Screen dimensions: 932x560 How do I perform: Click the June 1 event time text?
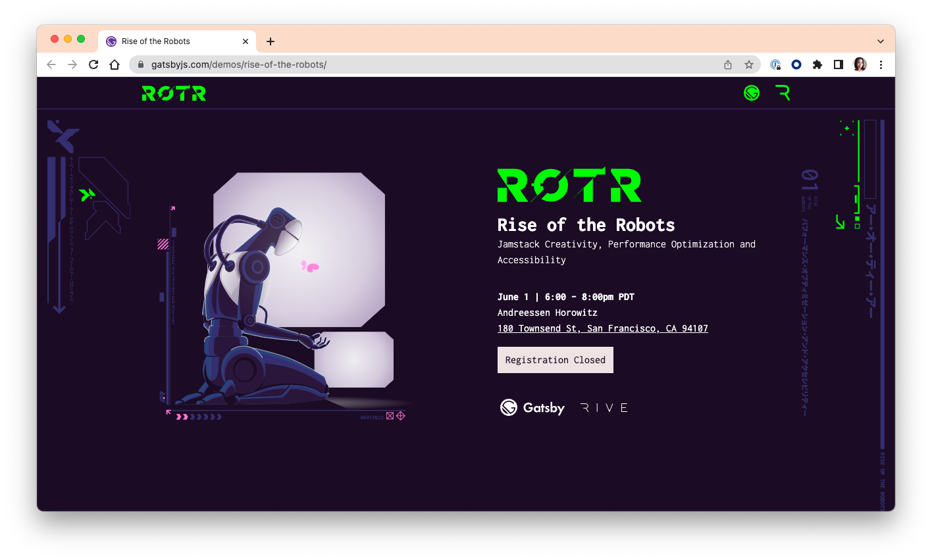pos(566,297)
